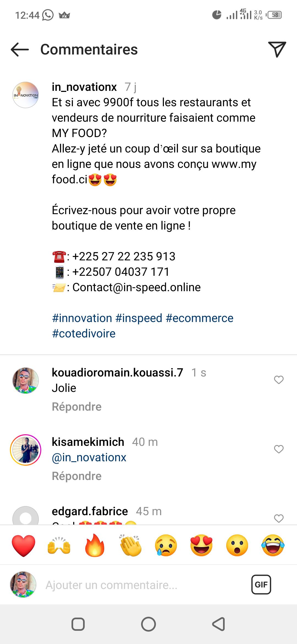Like kouadioromain.kouassi.7's comment

[x=279, y=380]
